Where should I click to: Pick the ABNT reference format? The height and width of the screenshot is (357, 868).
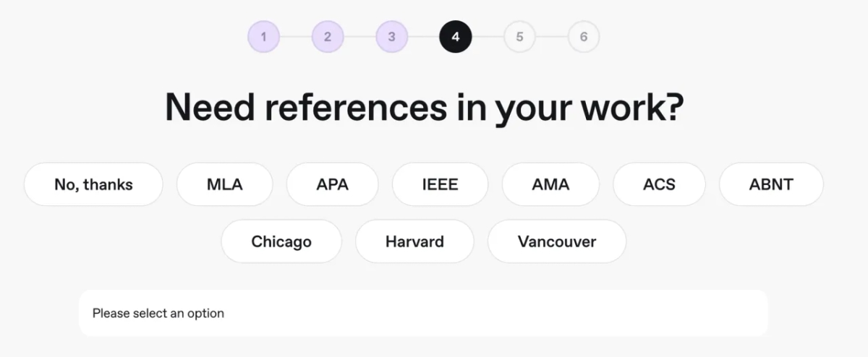pos(771,184)
